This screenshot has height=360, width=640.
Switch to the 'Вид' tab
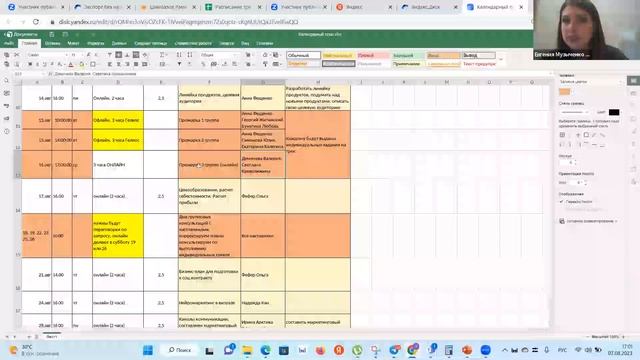[x=245, y=43]
